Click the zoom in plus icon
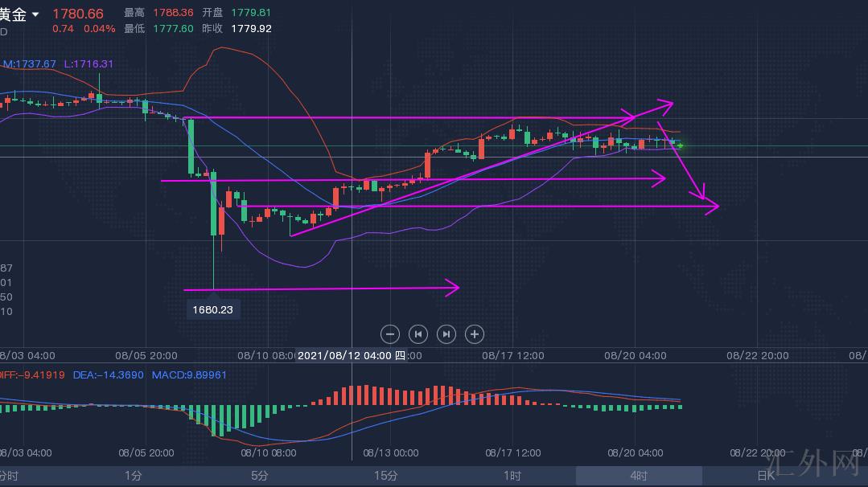868x487 pixels. 475,334
